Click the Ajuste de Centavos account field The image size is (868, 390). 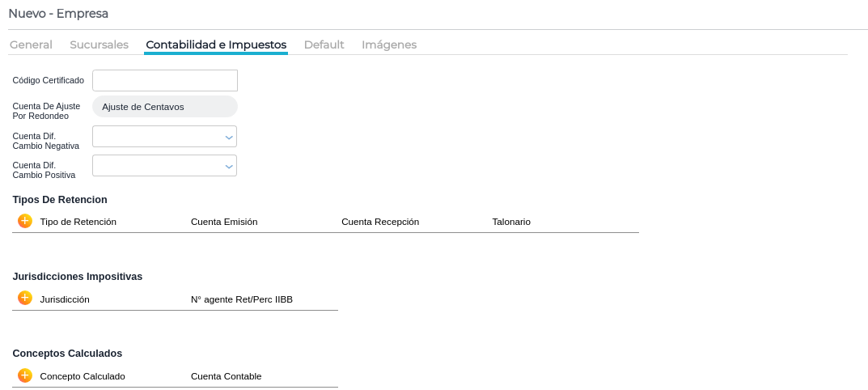[165, 107]
